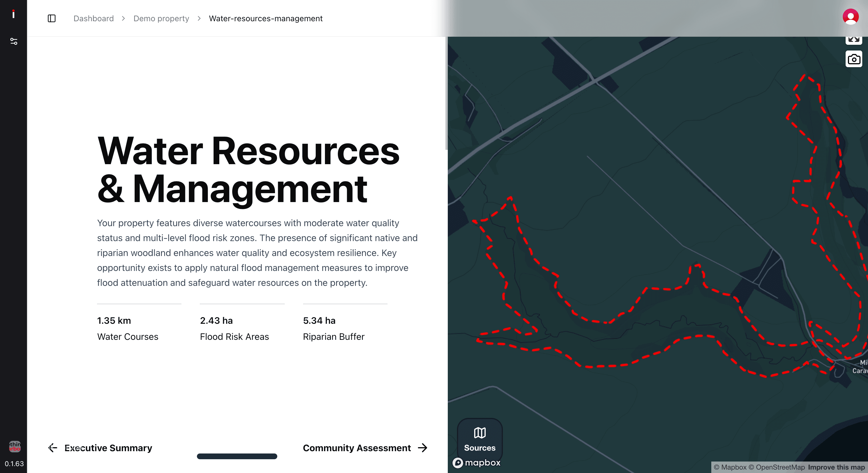Open the filter settings sliders icon
The height and width of the screenshot is (473, 868).
point(14,41)
